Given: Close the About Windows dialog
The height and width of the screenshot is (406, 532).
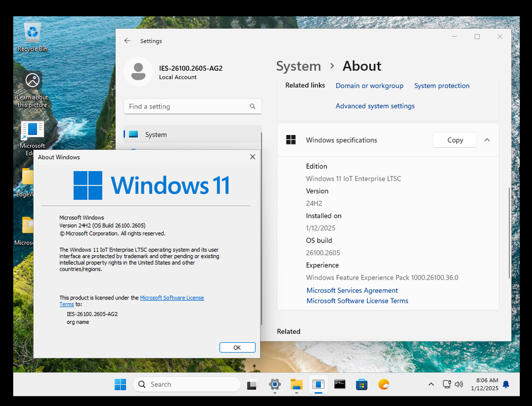Looking at the screenshot, I should (252, 157).
